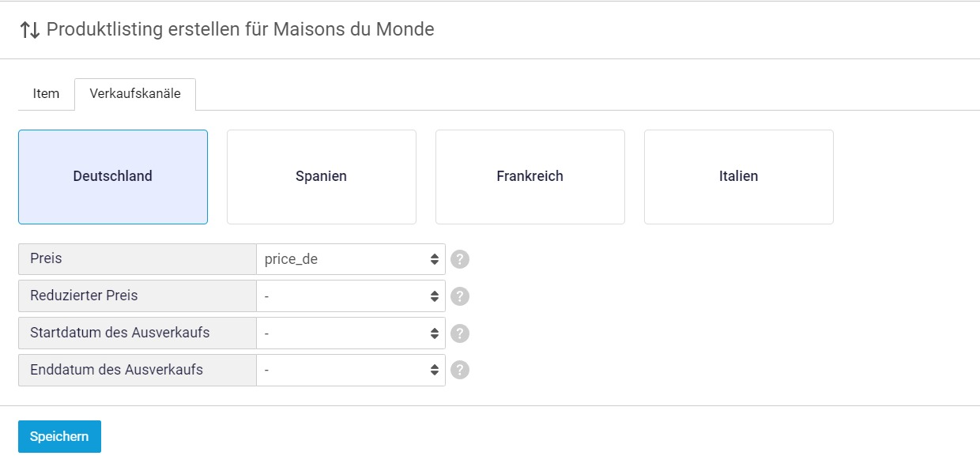Screen dimensions: 980x467
Task: Select the Italien channel card
Action: [x=739, y=177]
